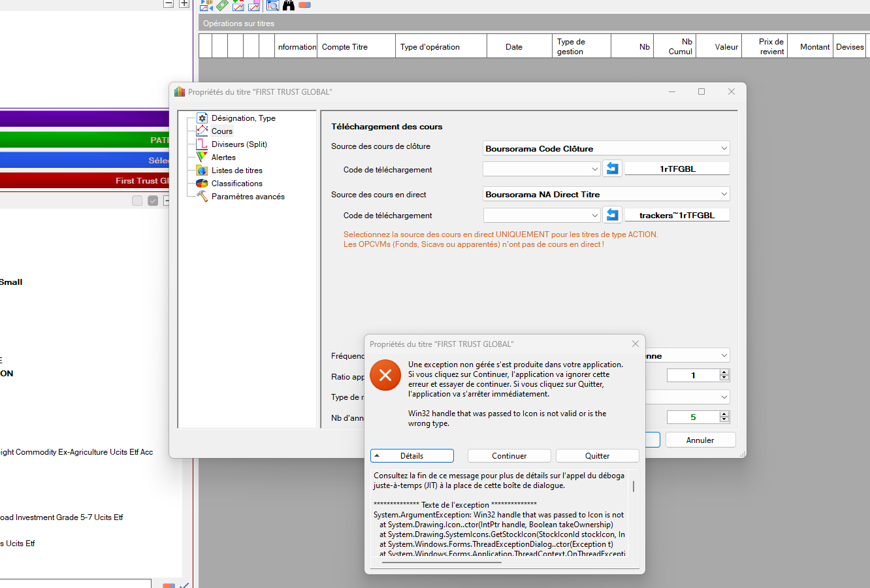Image resolution: width=870 pixels, height=588 pixels.
Task: Expand the closing download code combo box
Action: 594,169
